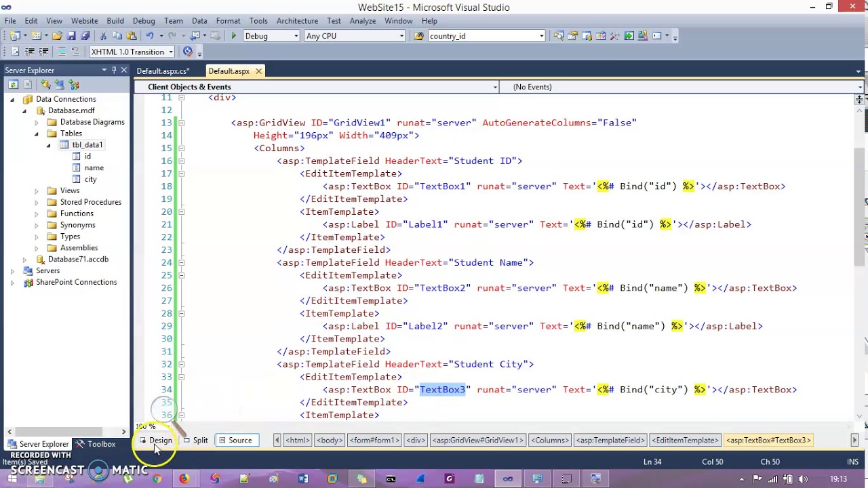868x488 pixels.
Task: Close the Default.aspx tab with its X
Action: coord(258,71)
